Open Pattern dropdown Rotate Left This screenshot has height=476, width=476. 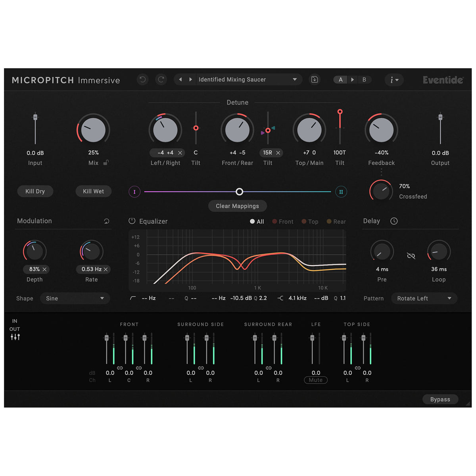click(424, 298)
